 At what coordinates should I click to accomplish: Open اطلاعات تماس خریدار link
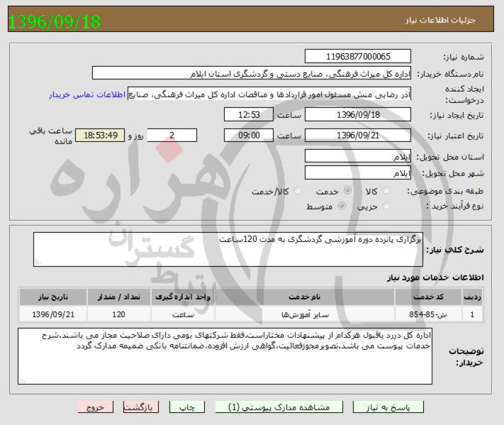click(87, 94)
